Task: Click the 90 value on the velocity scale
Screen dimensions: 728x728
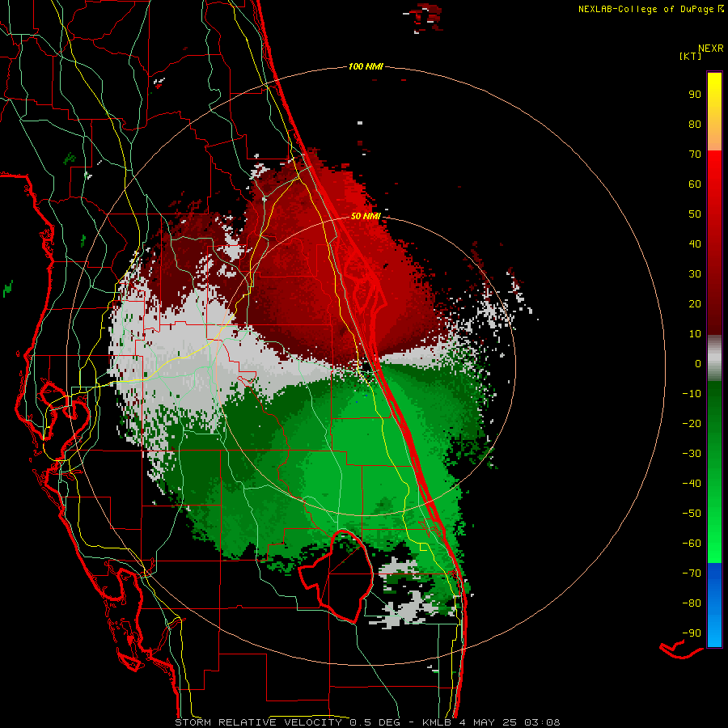Action: coord(695,95)
